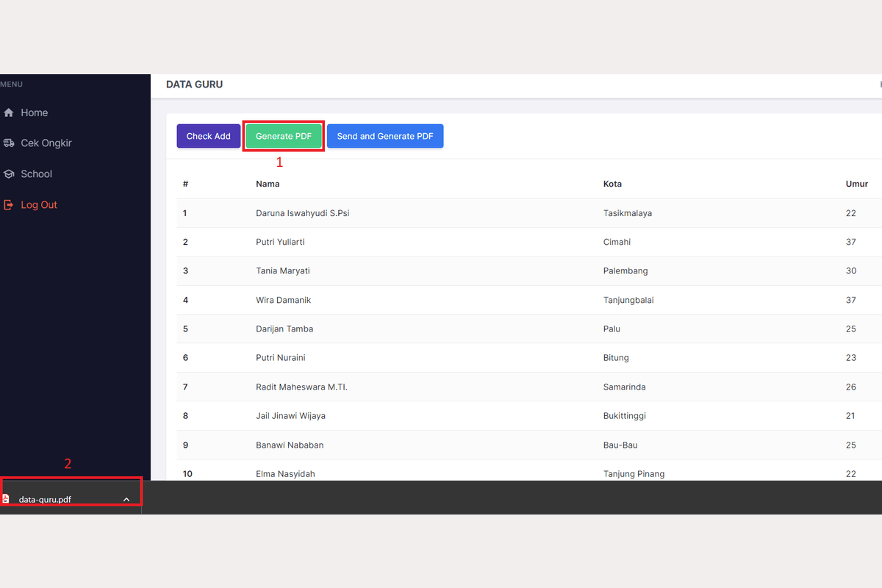Viewport: 882px width, 588px height.
Task: Click the Kota column header
Action: (x=612, y=184)
